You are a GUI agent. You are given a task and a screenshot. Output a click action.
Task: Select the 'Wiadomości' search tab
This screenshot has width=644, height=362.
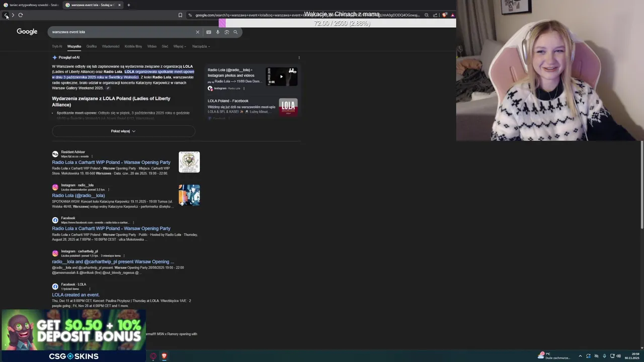[x=111, y=46]
